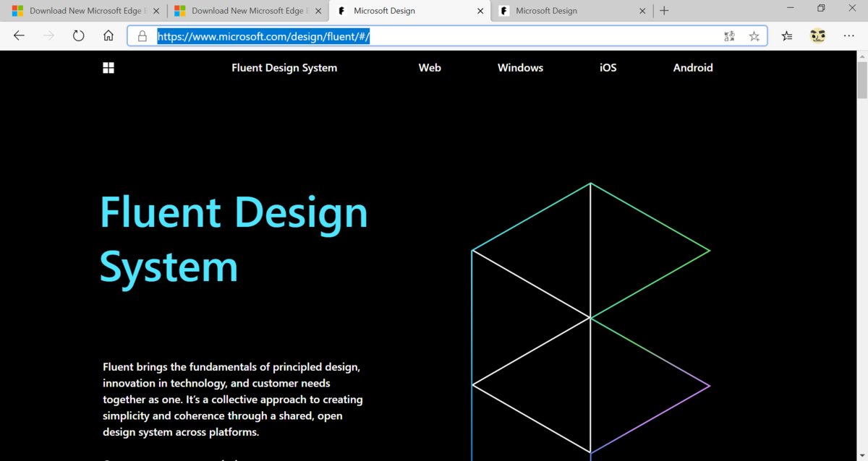View site info via the lock icon
The width and height of the screenshot is (868, 461).
click(142, 36)
